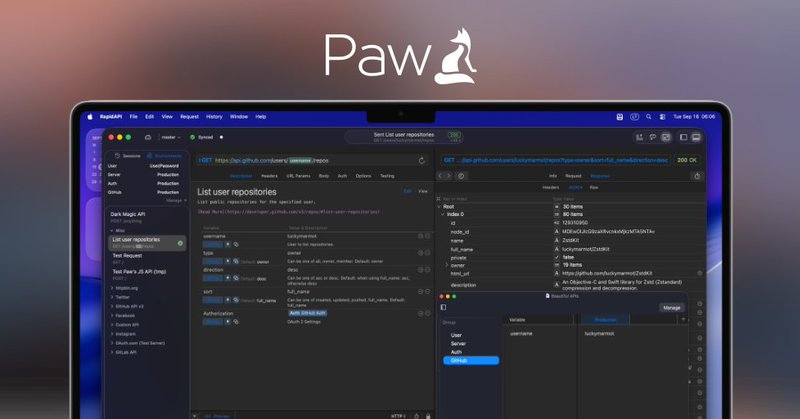Viewport: 800px width, 419px height.
Task: Open the Help menu
Action: 261,117
